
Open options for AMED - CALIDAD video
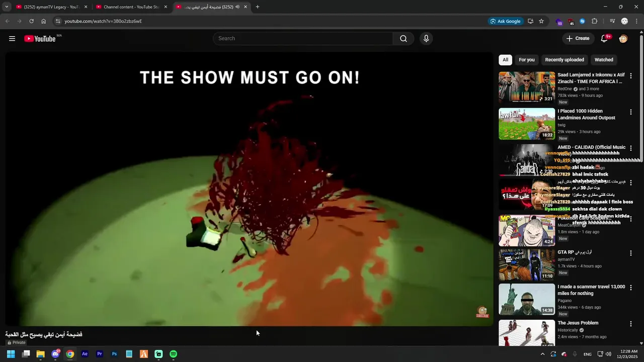coord(631,148)
